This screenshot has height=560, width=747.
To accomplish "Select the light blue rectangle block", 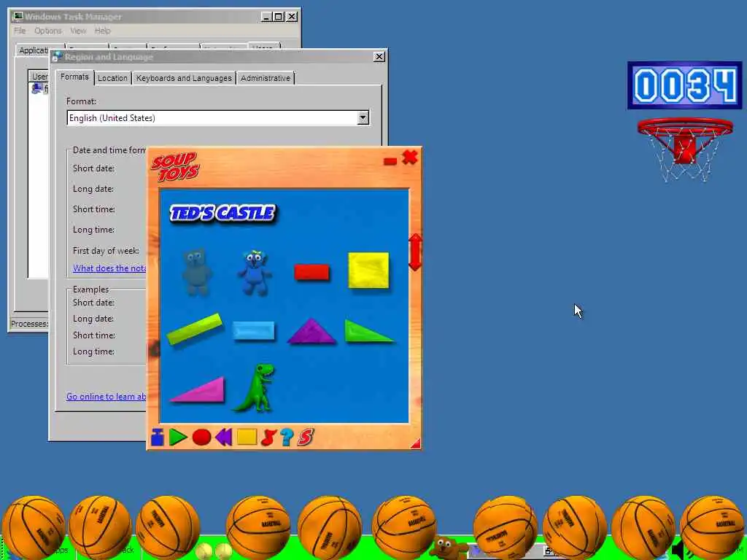I will click(x=253, y=330).
